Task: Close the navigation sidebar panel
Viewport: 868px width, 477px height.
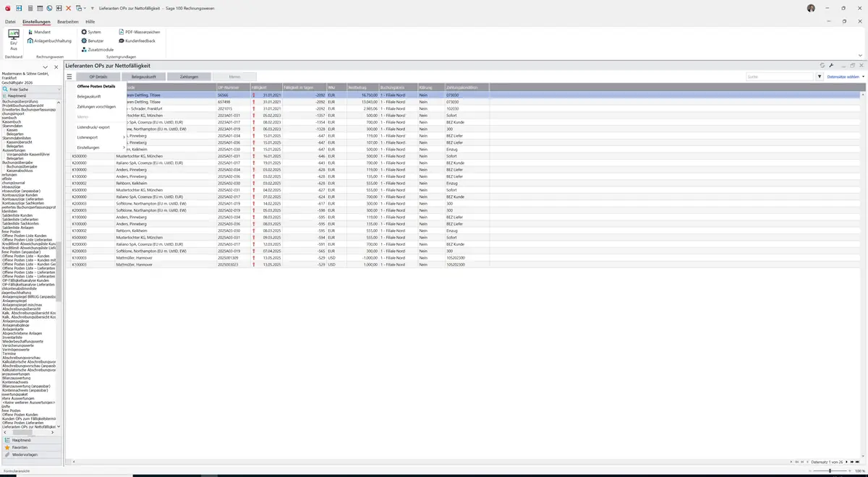Action: coord(56,67)
